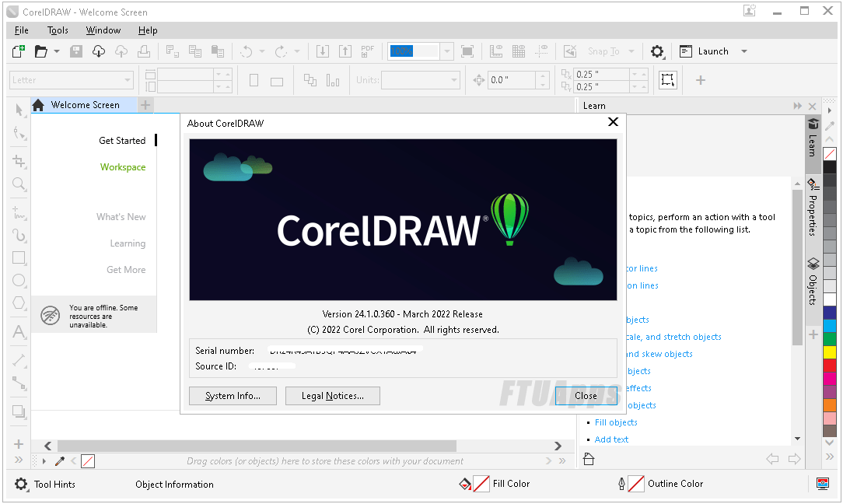Select the Ellipse tool
843x504 pixels.
pos(19,280)
